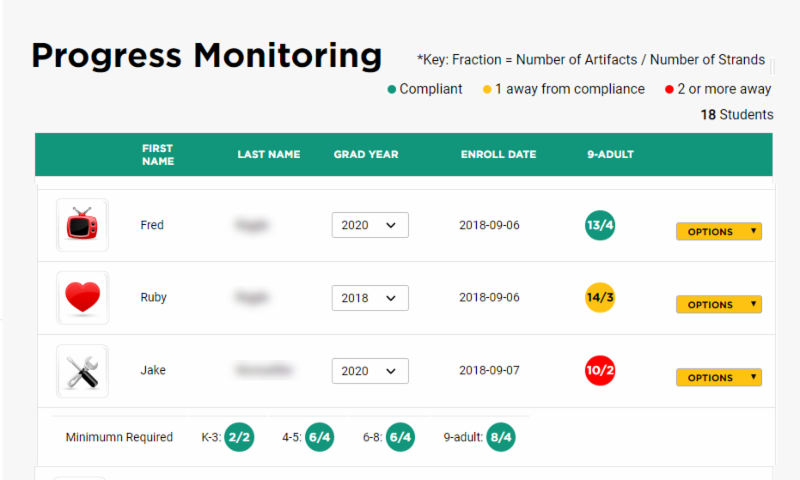This screenshot has height=480, width=800.
Task: Click Fred's television avatar icon
Action: coord(82,225)
